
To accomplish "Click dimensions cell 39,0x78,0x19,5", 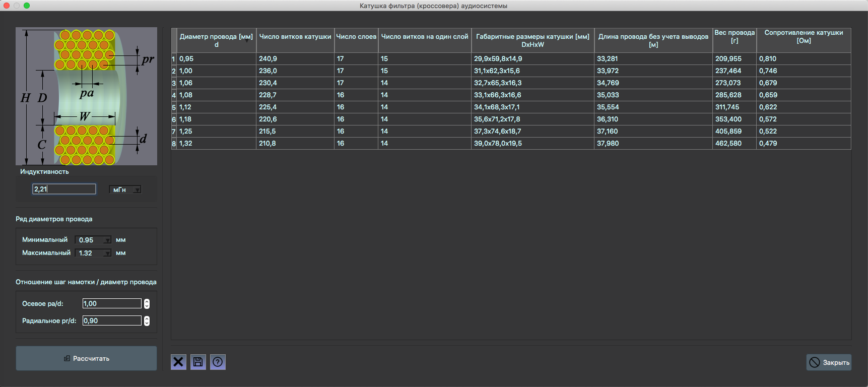I will (533, 144).
